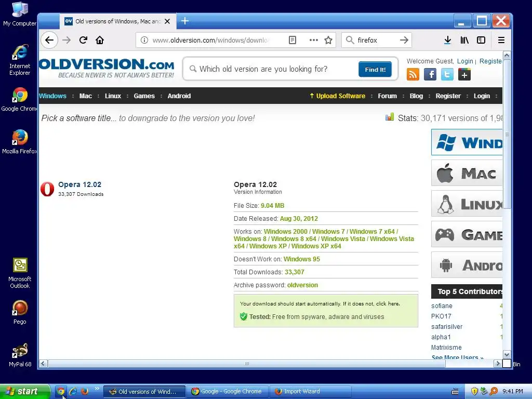
Task: Click contributor safarisilver
Action: pyautogui.click(x=447, y=326)
